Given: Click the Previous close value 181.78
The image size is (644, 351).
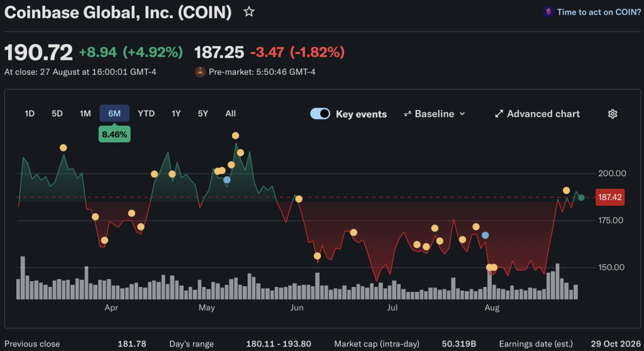Looking at the screenshot, I should pyautogui.click(x=132, y=343).
